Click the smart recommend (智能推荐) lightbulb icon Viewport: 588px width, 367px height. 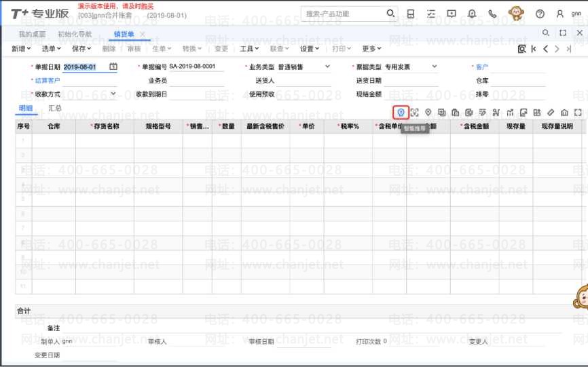point(401,113)
